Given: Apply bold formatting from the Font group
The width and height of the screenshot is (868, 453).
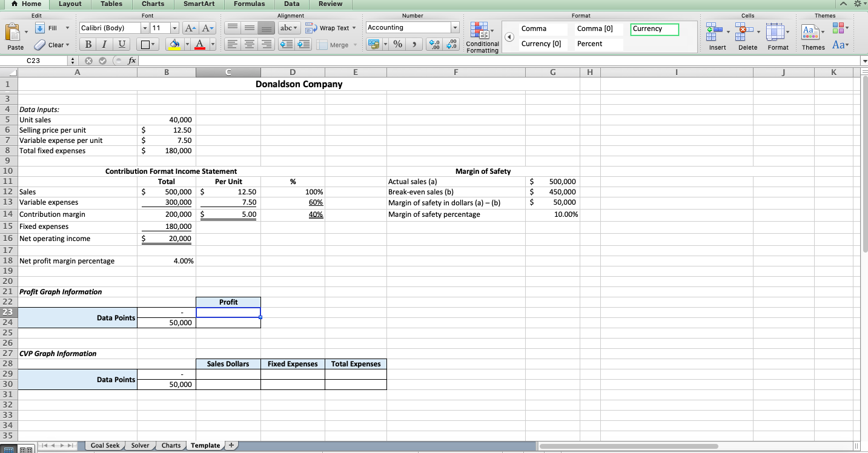Looking at the screenshot, I should tap(87, 44).
